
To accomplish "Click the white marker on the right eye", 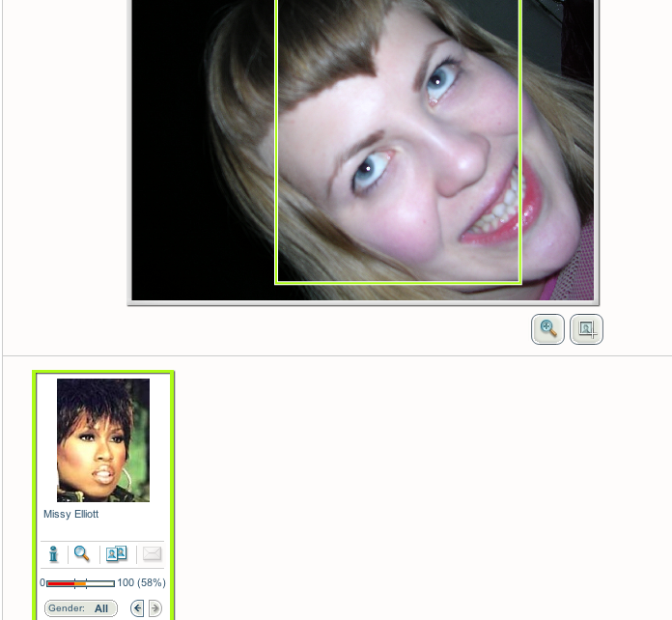I will click(436, 83).
